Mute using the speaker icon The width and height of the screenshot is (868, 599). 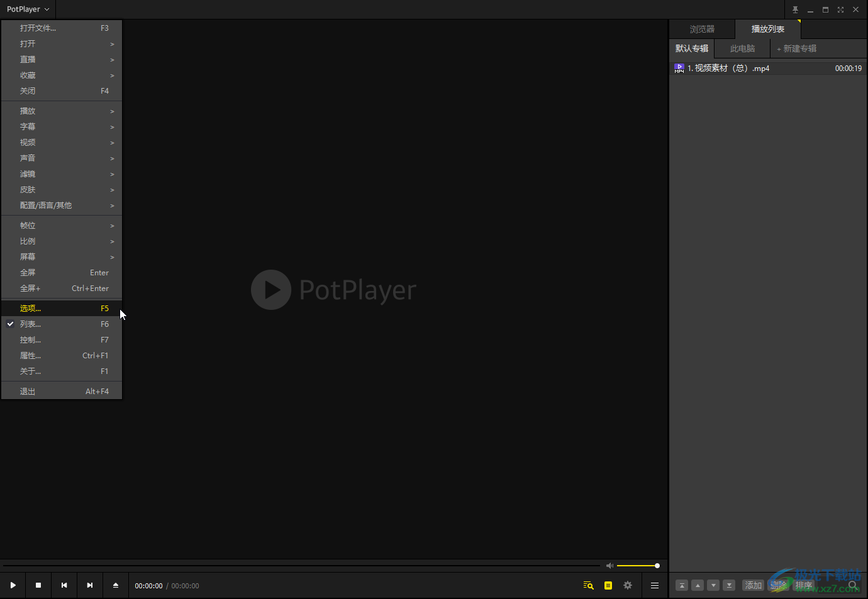[609, 566]
